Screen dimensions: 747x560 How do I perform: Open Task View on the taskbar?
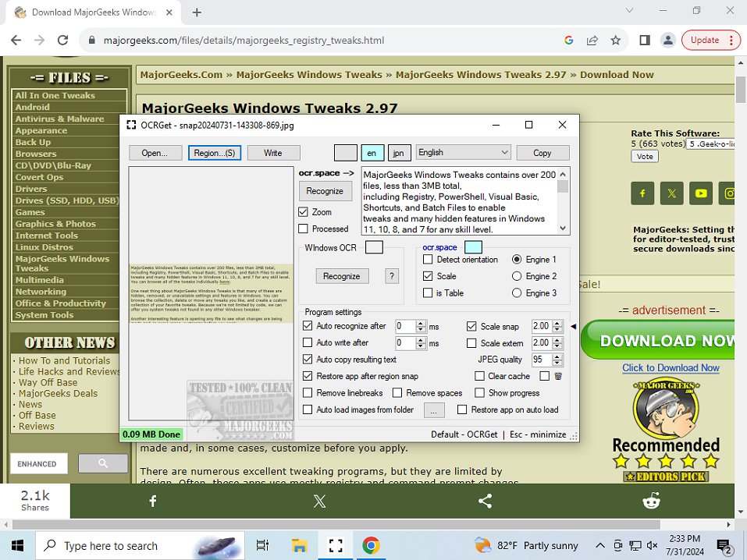pyautogui.click(x=262, y=546)
